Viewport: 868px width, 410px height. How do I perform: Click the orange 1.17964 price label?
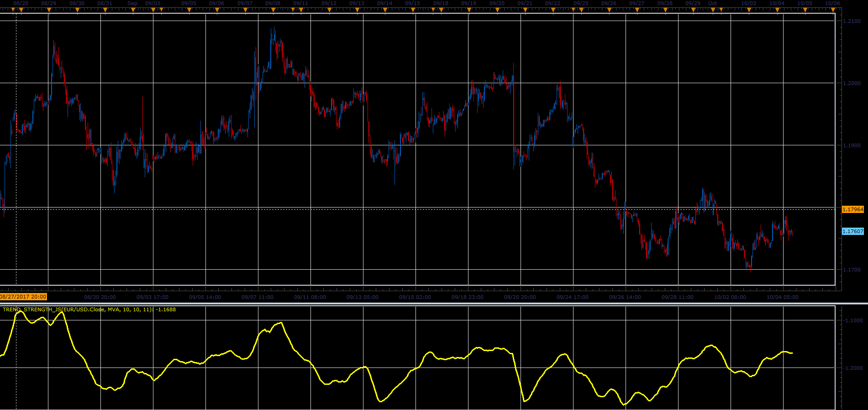point(853,209)
